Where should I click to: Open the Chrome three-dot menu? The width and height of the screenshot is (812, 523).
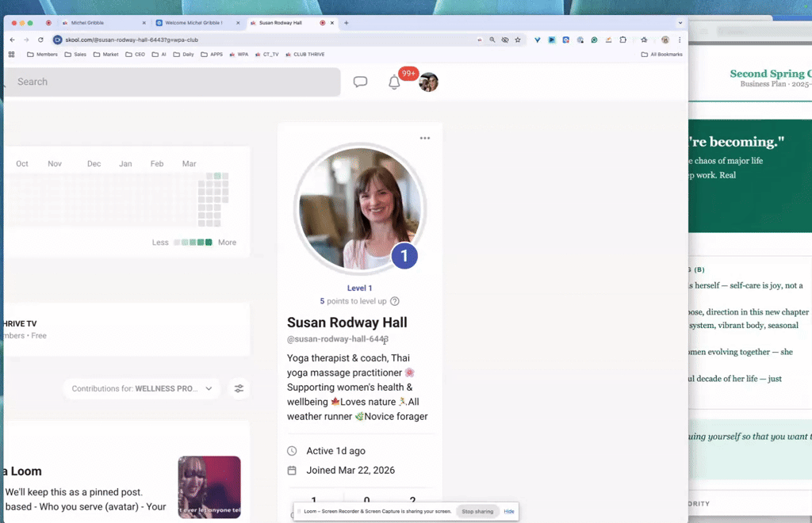coord(680,40)
